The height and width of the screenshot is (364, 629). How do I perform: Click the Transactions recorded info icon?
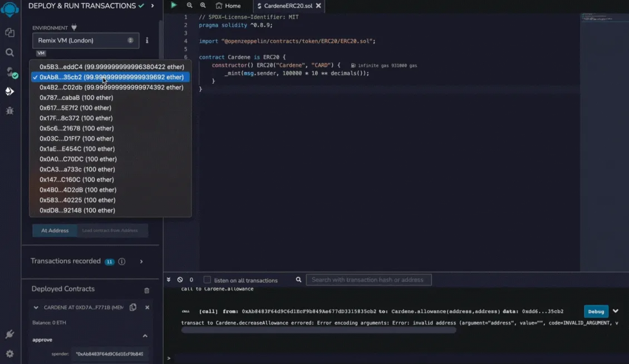click(122, 262)
